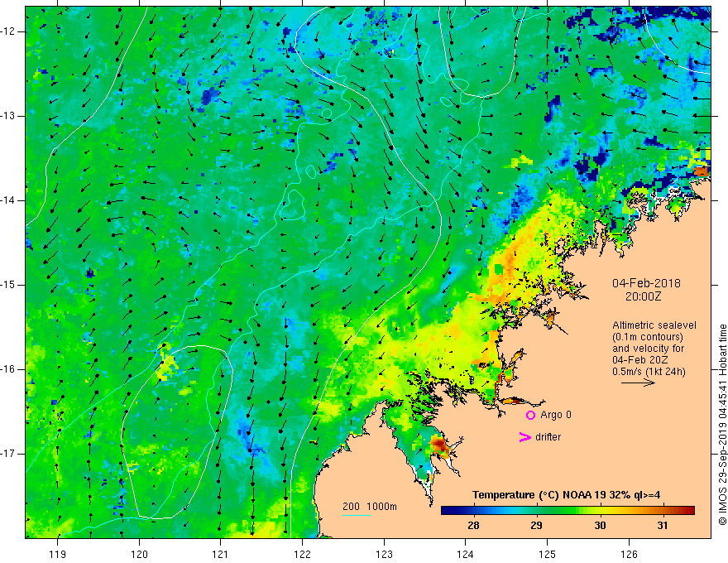Click the longitude axis label 123
728x563 pixels.
click(x=384, y=554)
